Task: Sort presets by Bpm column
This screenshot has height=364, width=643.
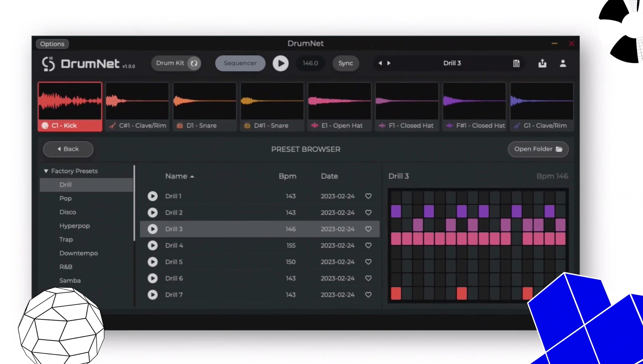Action: click(x=287, y=176)
